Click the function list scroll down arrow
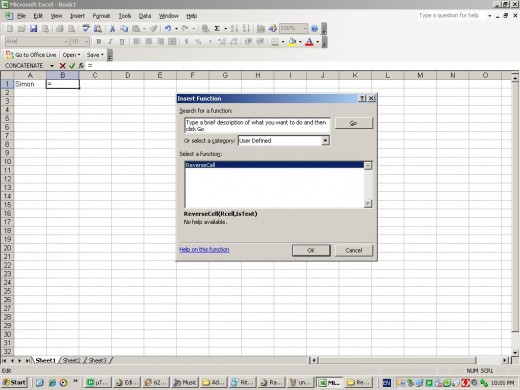The height and width of the screenshot is (390, 520). (368, 204)
